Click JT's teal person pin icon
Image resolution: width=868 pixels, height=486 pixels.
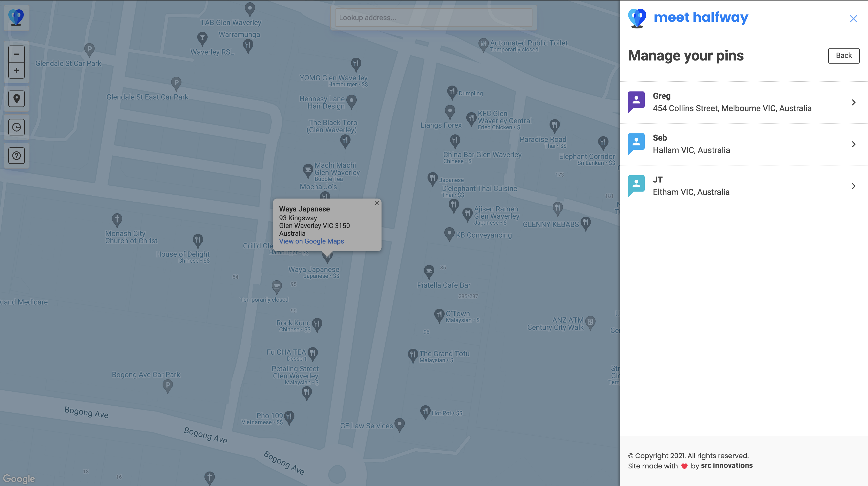coord(636,185)
